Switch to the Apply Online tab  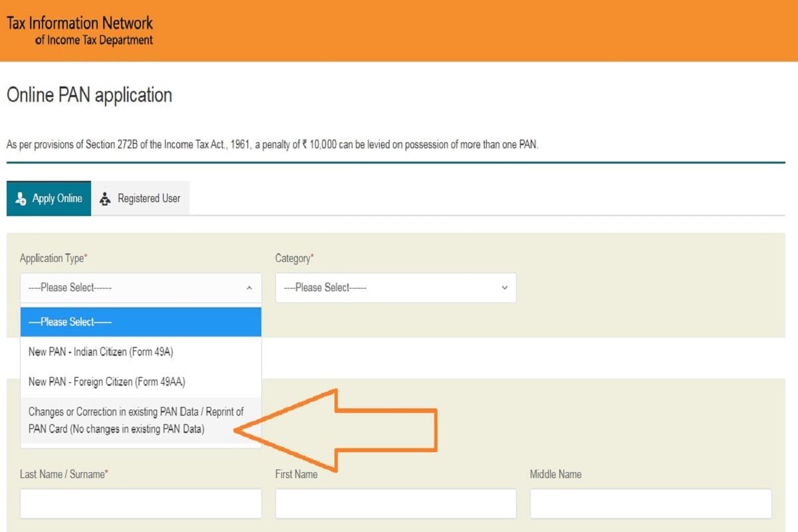coord(49,198)
